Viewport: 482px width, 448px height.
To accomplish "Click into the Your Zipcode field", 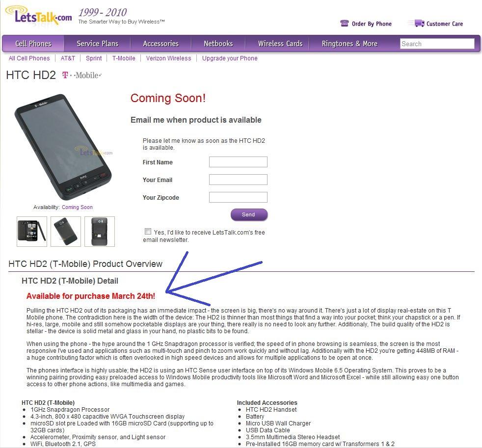I will [x=238, y=197].
